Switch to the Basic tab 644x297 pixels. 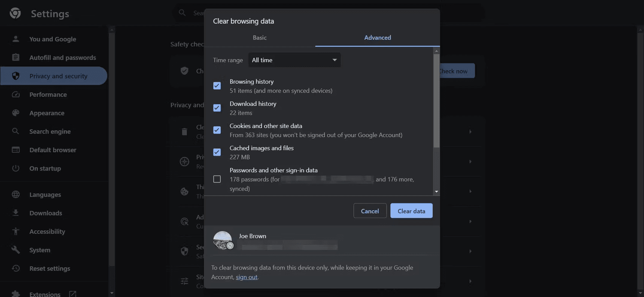260,38
